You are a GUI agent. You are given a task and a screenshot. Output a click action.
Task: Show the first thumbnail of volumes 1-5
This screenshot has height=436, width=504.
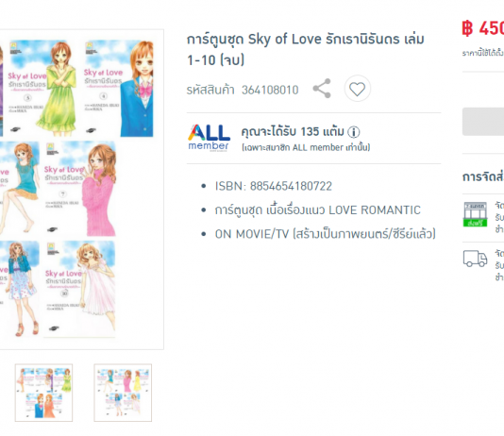point(43,393)
